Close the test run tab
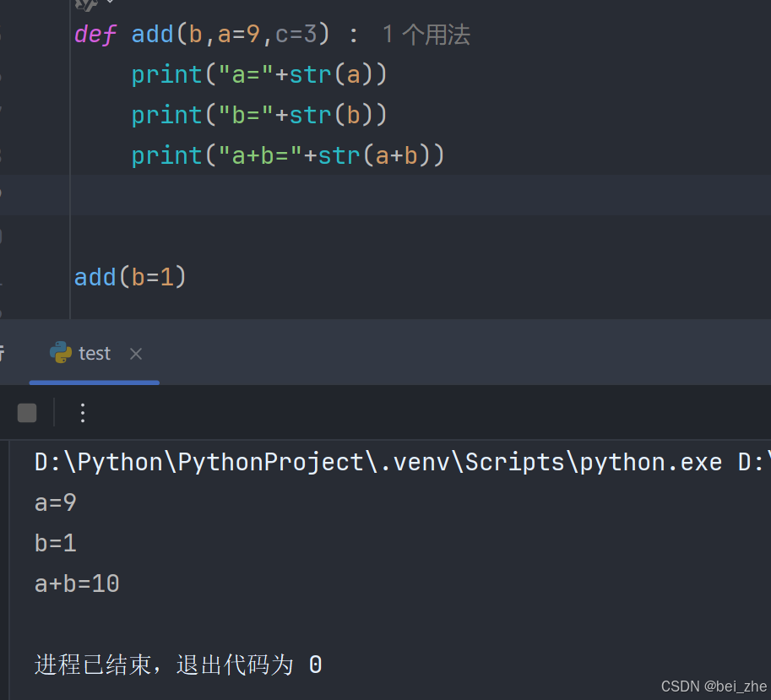Screen dimensions: 771x700 pyautogui.click(x=135, y=354)
